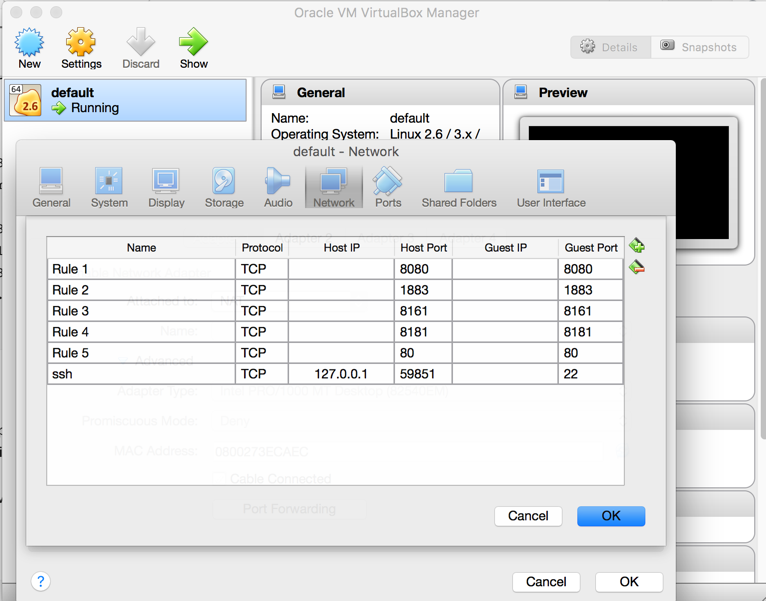This screenshot has height=601, width=766.
Task: Open the Display settings category
Action: point(166,188)
